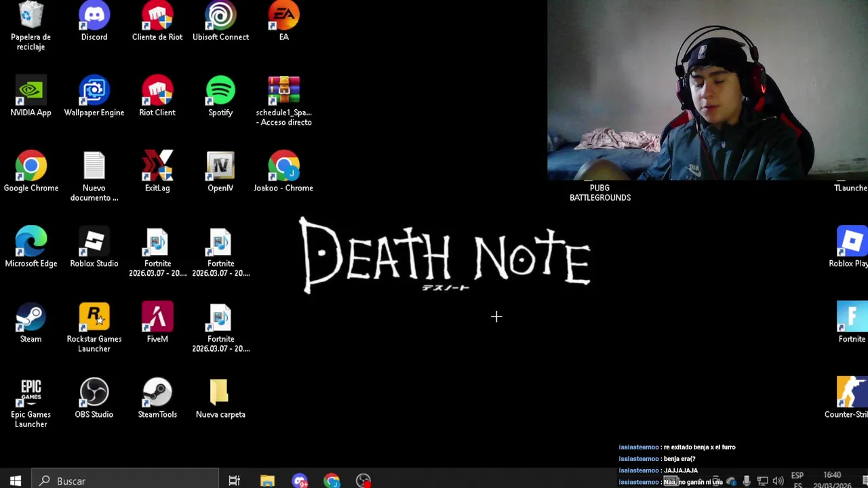Click the OneDrive cloud tray icon

pos(731,481)
